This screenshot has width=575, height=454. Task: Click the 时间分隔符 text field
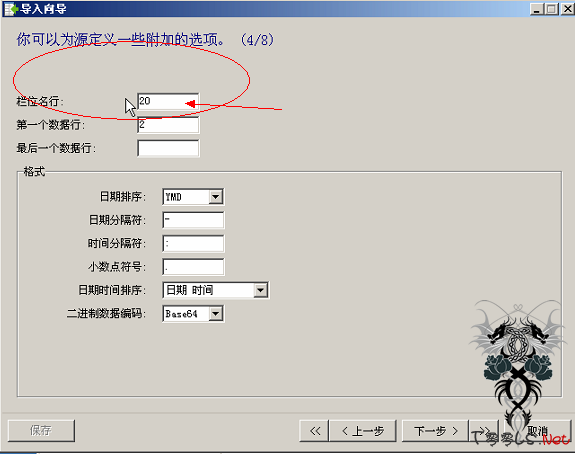pyautogui.click(x=193, y=244)
